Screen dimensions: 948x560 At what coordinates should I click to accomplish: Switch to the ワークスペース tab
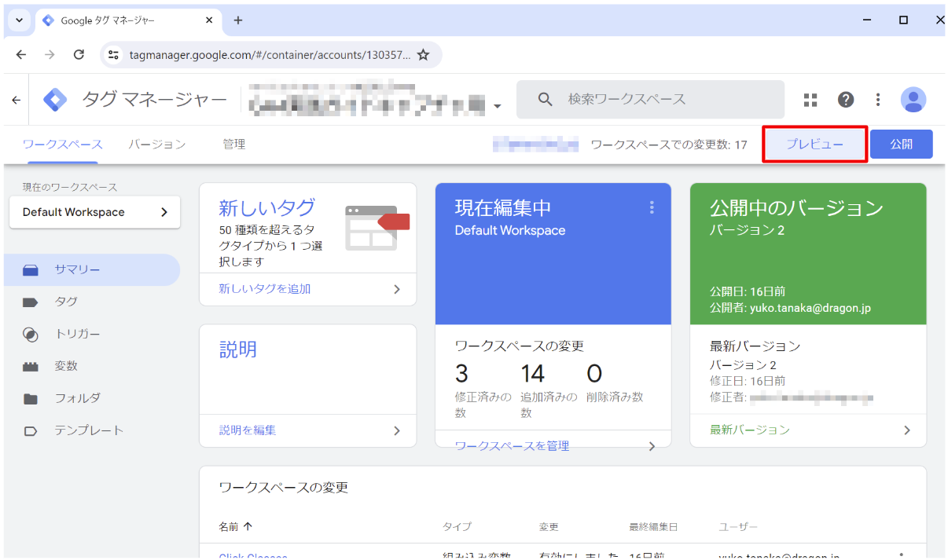[63, 145]
